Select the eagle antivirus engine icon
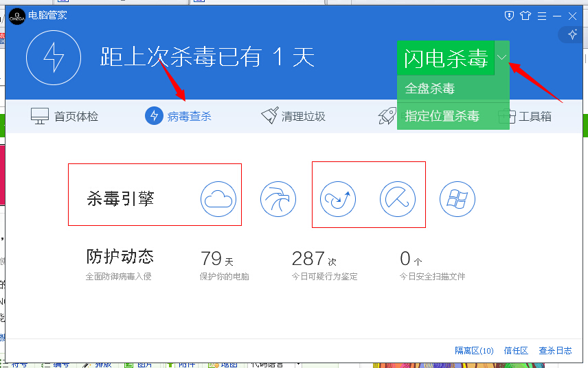The width and height of the screenshot is (588, 368). [x=278, y=199]
